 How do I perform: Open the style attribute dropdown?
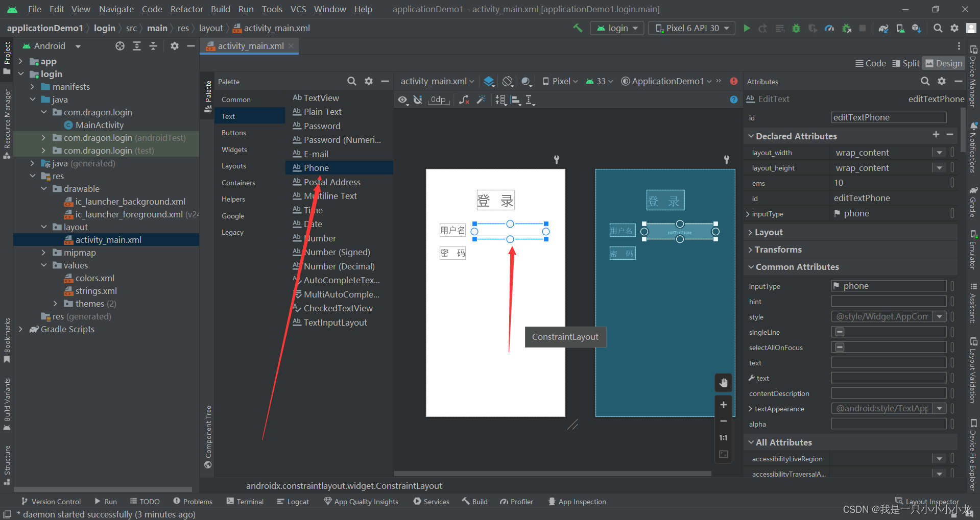click(x=939, y=316)
